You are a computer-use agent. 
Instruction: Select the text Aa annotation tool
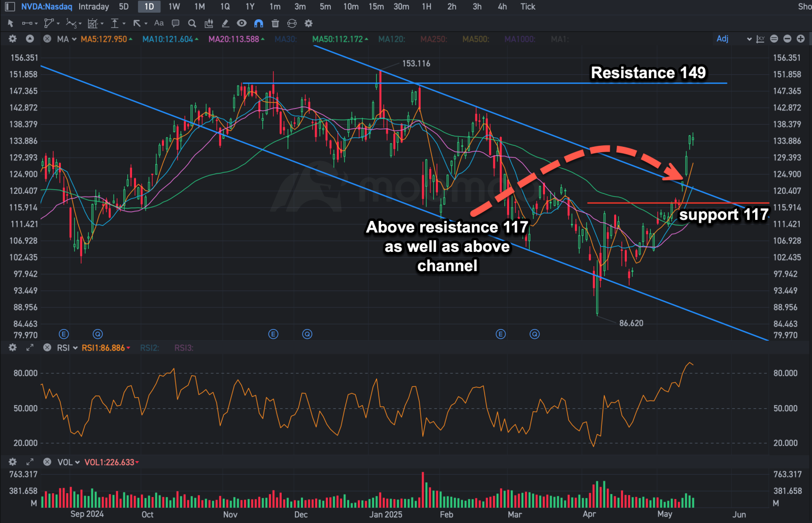coord(159,23)
